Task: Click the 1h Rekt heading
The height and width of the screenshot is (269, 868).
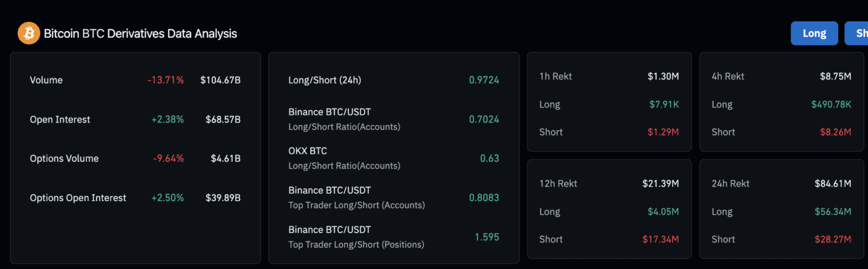Action: 556,76
